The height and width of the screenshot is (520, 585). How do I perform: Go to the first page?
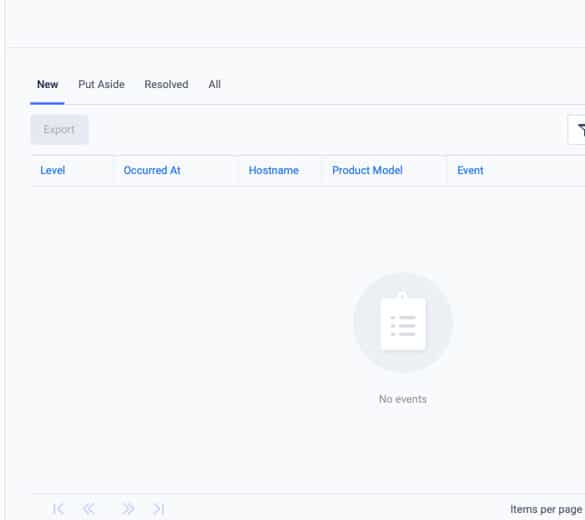[58, 509]
